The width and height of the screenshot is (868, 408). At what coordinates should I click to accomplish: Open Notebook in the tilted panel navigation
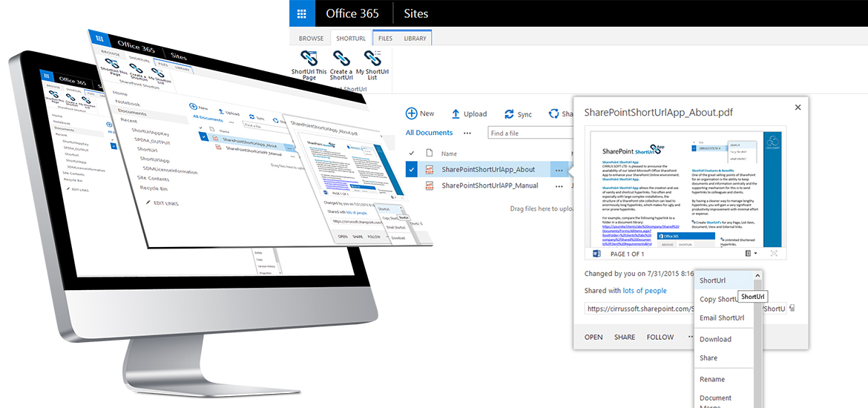point(128,104)
